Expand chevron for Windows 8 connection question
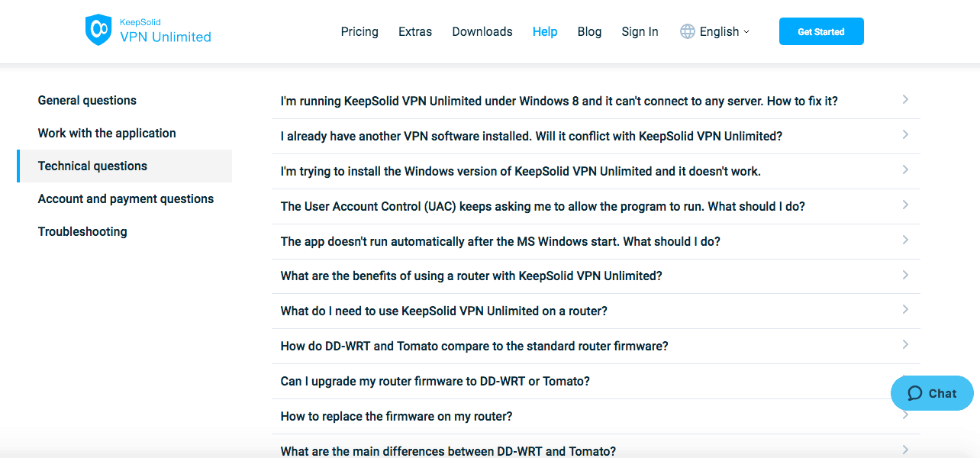Image resolution: width=980 pixels, height=458 pixels. point(905,99)
